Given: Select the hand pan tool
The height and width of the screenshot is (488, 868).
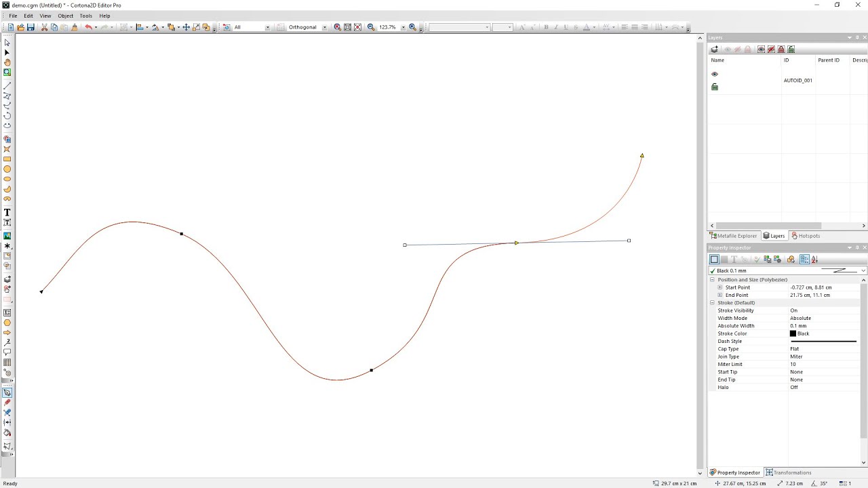Looking at the screenshot, I should tap(7, 62).
